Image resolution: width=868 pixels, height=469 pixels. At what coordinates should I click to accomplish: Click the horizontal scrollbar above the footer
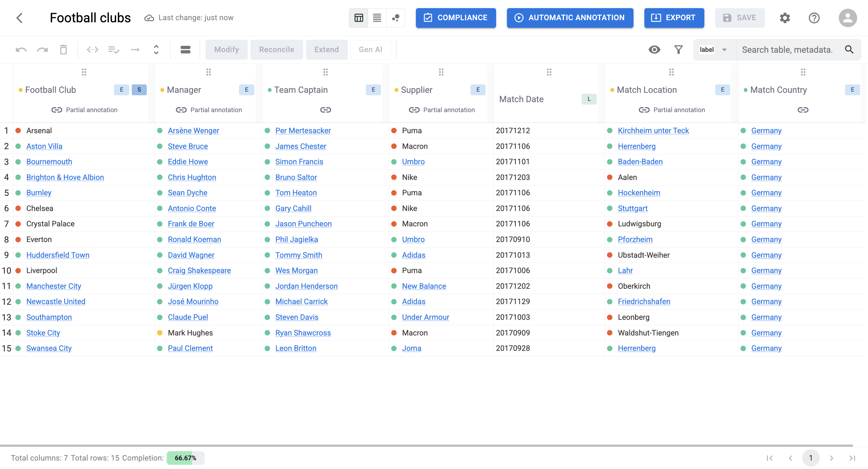(x=426, y=445)
